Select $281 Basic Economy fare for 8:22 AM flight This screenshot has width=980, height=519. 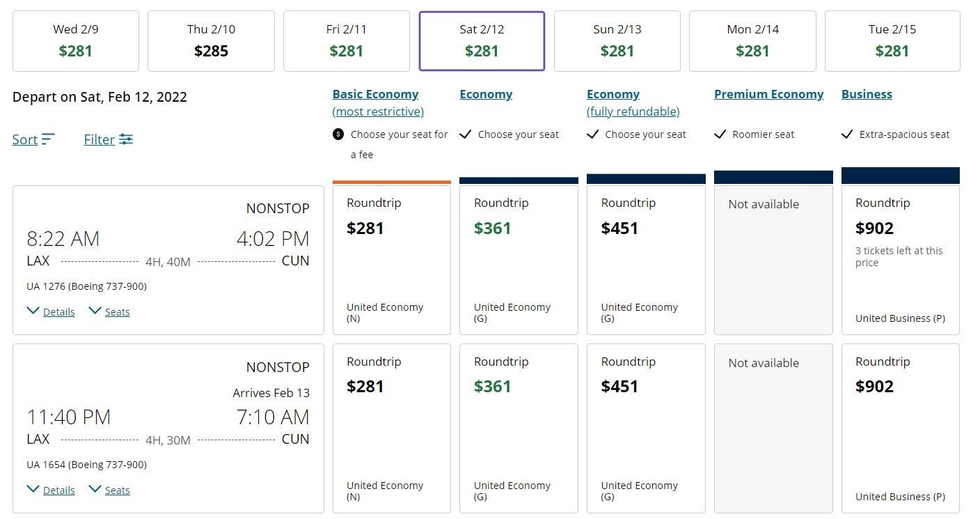391,259
